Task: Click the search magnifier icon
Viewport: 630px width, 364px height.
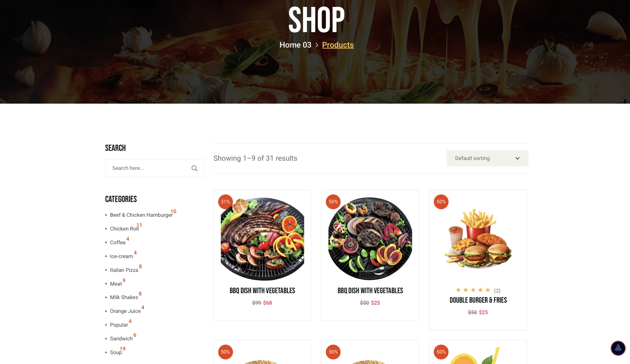Action: pos(194,168)
